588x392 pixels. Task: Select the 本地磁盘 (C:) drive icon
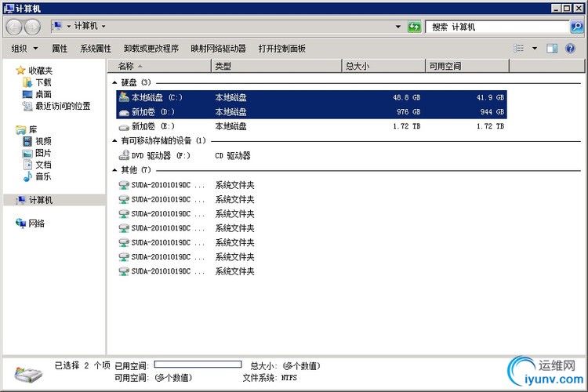(x=124, y=97)
